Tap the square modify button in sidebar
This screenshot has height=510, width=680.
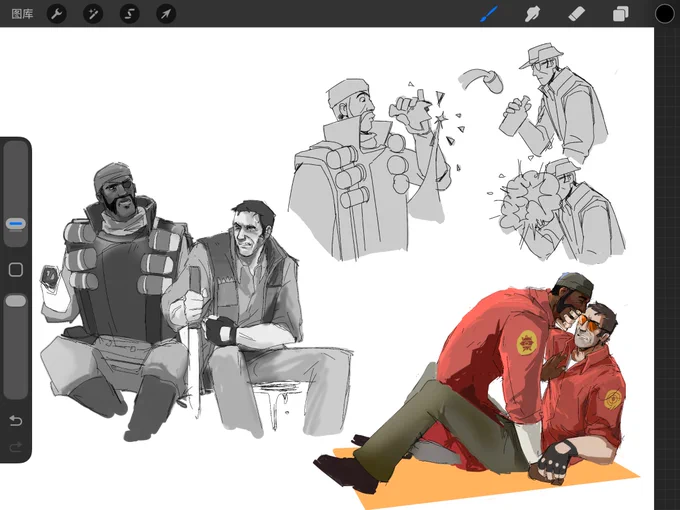[16, 270]
